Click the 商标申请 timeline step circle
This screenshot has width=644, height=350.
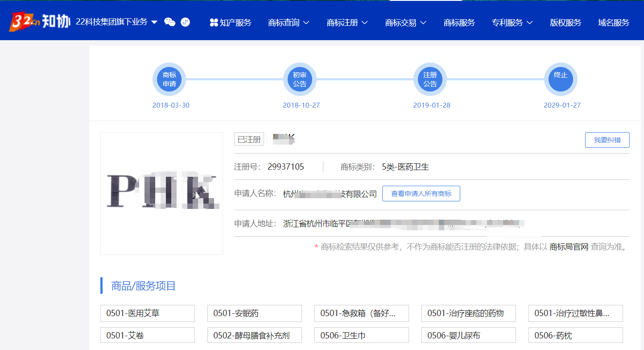(169, 79)
